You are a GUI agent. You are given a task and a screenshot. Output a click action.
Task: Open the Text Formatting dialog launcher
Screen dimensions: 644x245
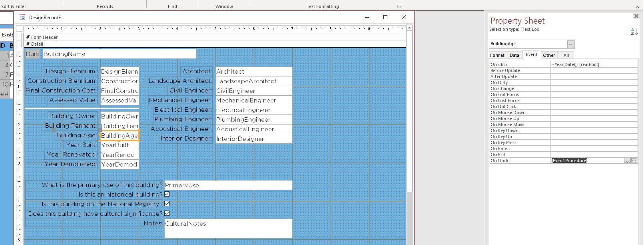click(x=399, y=6)
